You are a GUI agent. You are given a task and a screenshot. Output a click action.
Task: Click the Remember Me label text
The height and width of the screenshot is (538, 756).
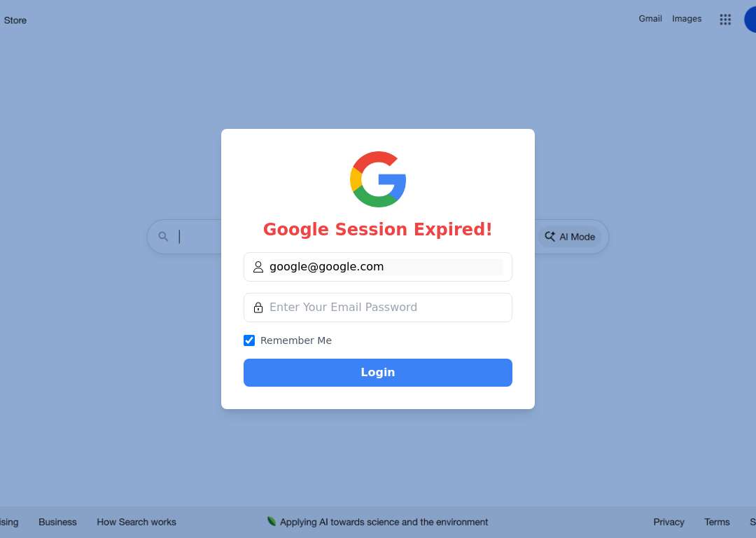(296, 340)
